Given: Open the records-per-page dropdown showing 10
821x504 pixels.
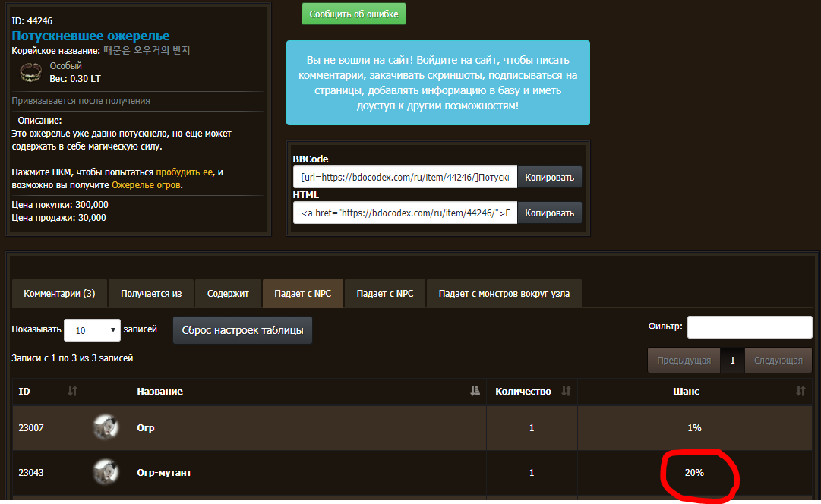Looking at the screenshot, I should click(x=92, y=330).
